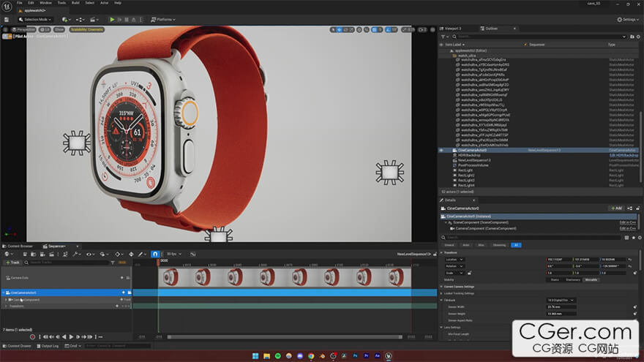Image resolution: width=644 pixels, height=362 pixels.
Task: Toggle the Scale lock icon in Transform
Action: [x=469, y=273]
